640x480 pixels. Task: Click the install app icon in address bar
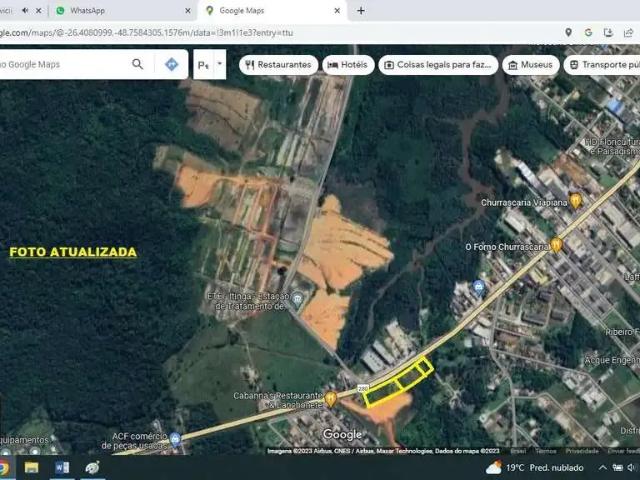(x=608, y=33)
